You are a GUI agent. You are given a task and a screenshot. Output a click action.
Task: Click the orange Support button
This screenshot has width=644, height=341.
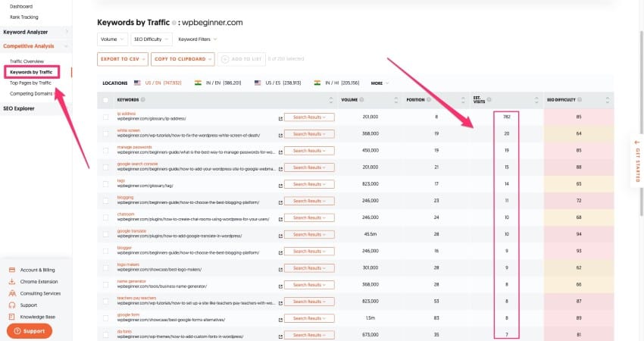tap(30, 331)
